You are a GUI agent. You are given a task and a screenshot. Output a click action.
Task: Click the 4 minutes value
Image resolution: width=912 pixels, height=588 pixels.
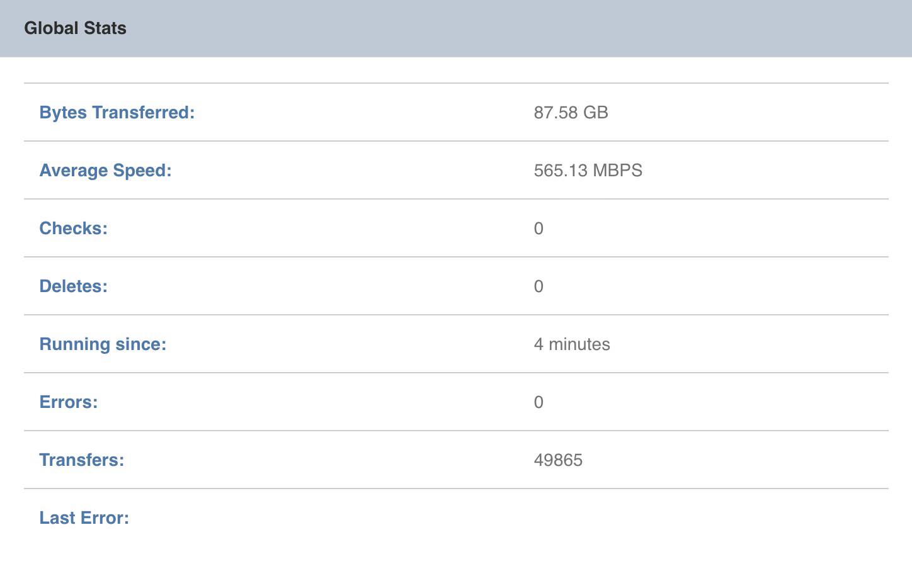click(572, 344)
